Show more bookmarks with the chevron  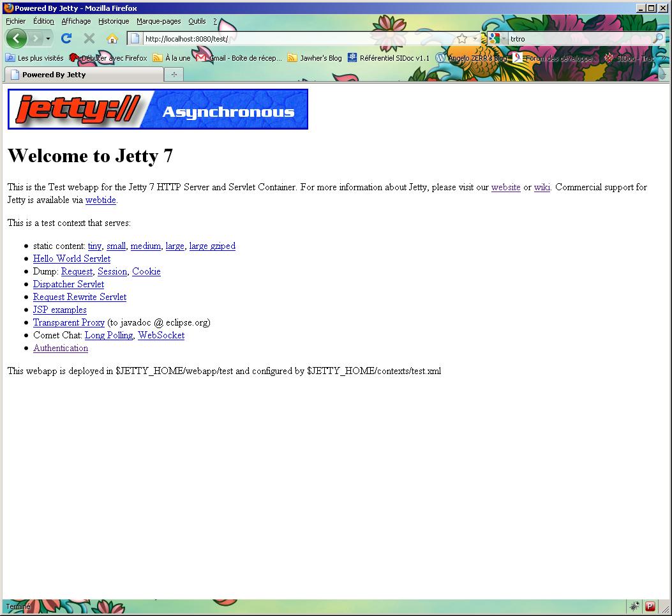click(x=664, y=58)
